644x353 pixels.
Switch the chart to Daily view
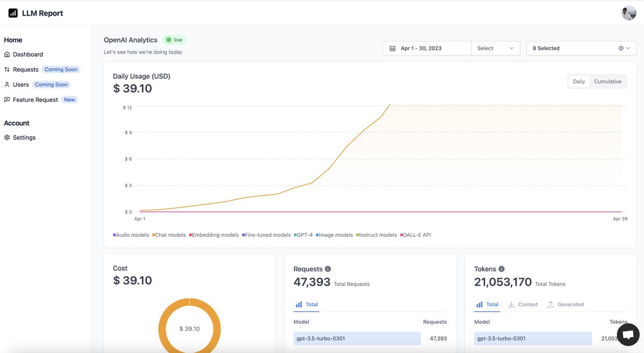click(579, 82)
